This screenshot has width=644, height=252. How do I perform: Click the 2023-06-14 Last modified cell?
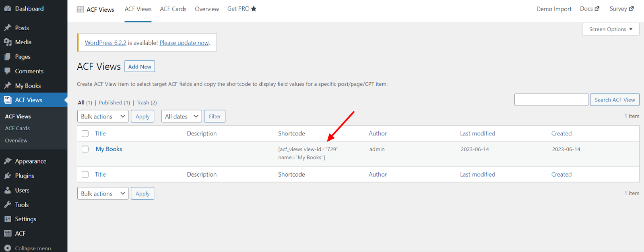point(475,149)
